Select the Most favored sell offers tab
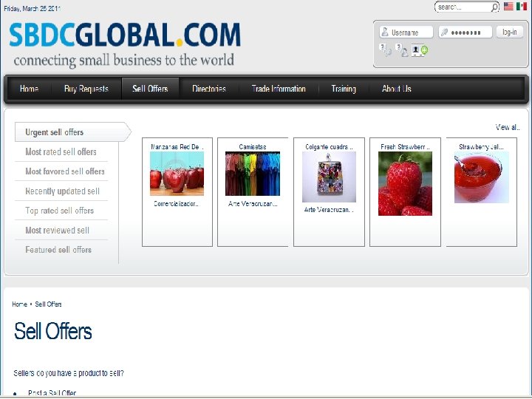Viewport: 532px width, 399px height. pos(61,171)
